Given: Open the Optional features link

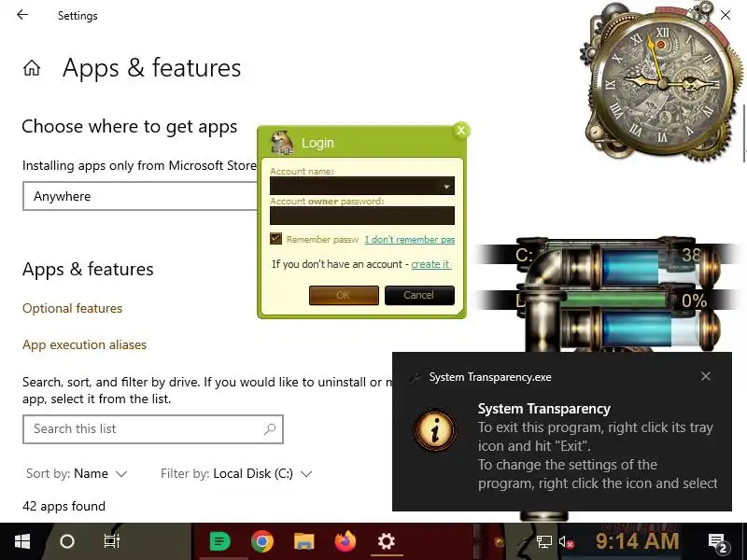Looking at the screenshot, I should click(x=73, y=309).
